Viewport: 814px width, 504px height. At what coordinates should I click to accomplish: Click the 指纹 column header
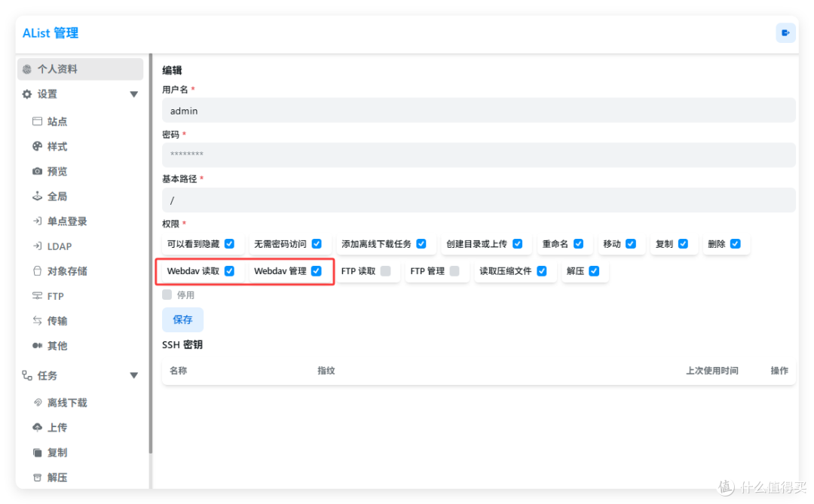pyautogui.click(x=326, y=371)
